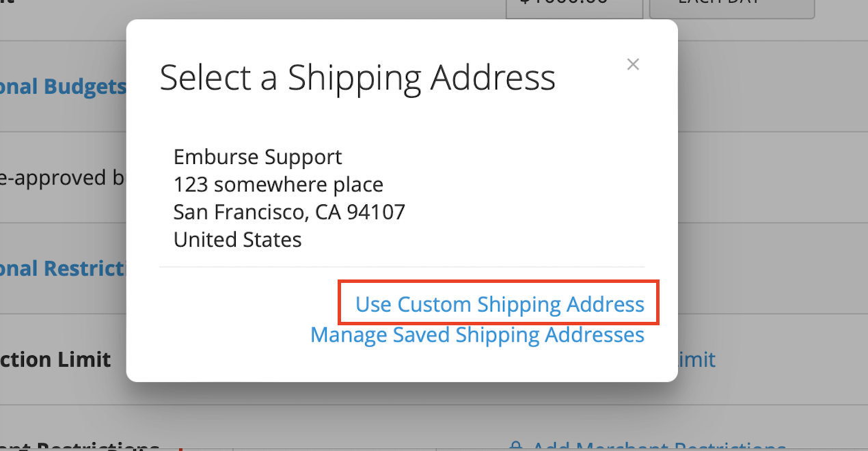Viewport: 868px width, 451px height.
Task: Click the United States country line
Action: (237, 240)
